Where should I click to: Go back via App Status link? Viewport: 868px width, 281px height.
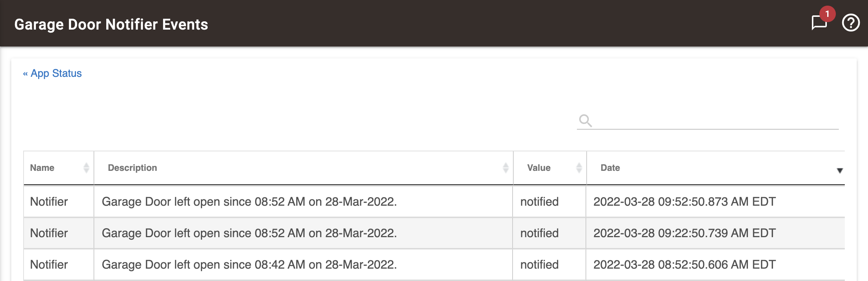pos(52,73)
